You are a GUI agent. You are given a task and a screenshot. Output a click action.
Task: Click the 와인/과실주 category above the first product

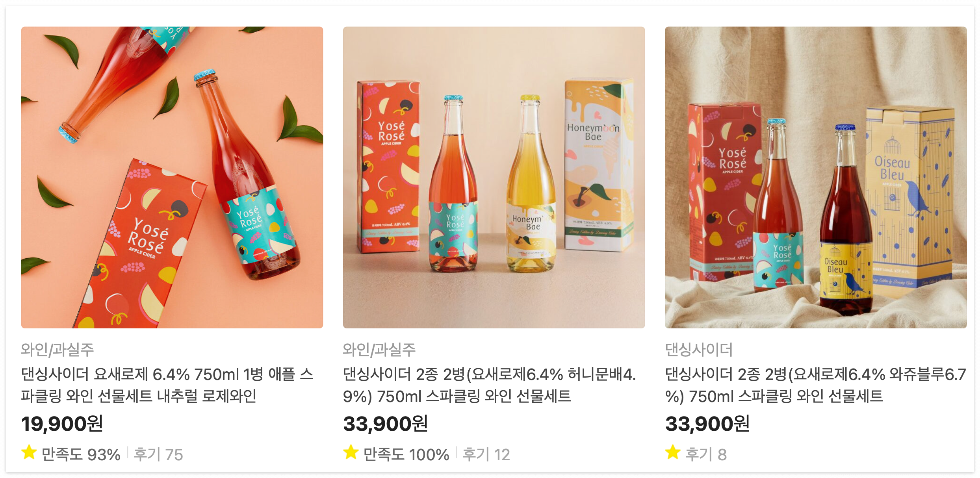(x=58, y=350)
